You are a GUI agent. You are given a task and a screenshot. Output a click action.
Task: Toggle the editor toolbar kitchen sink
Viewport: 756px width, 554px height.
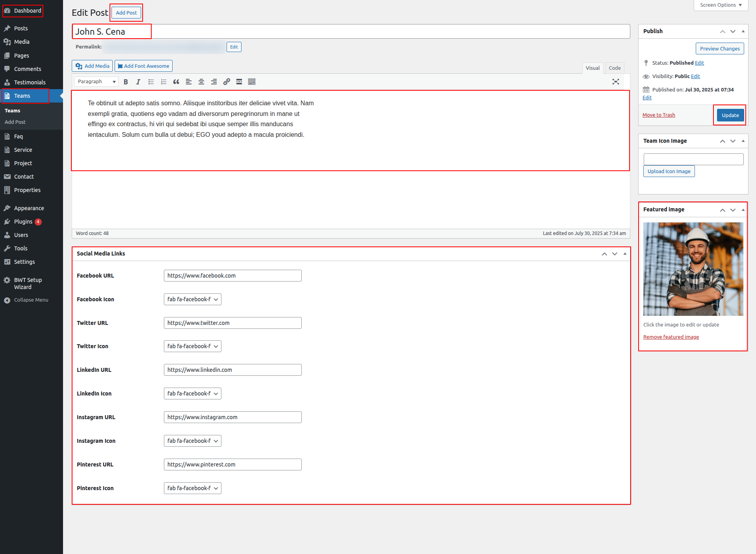coord(252,82)
